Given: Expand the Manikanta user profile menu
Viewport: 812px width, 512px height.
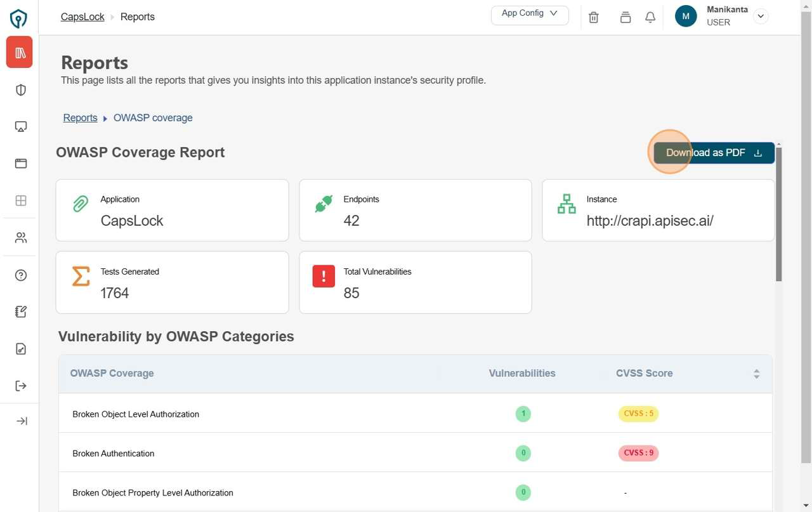Looking at the screenshot, I should [761, 16].
